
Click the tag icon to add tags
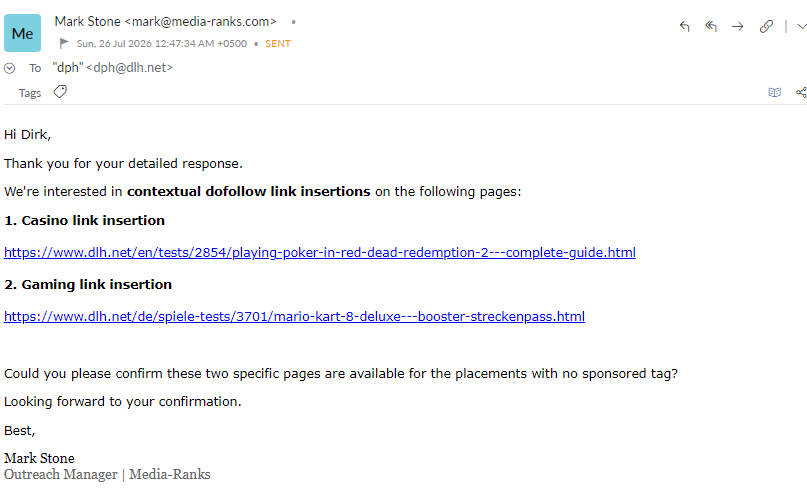(x=60, y=92)
